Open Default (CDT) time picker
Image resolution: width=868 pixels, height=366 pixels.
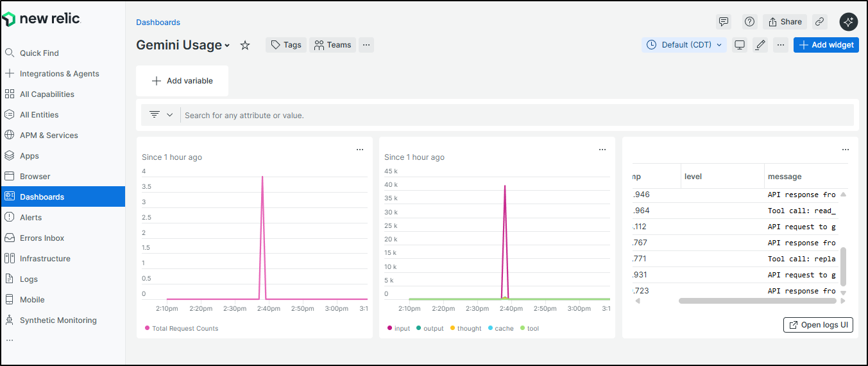(x=684, y=45)
